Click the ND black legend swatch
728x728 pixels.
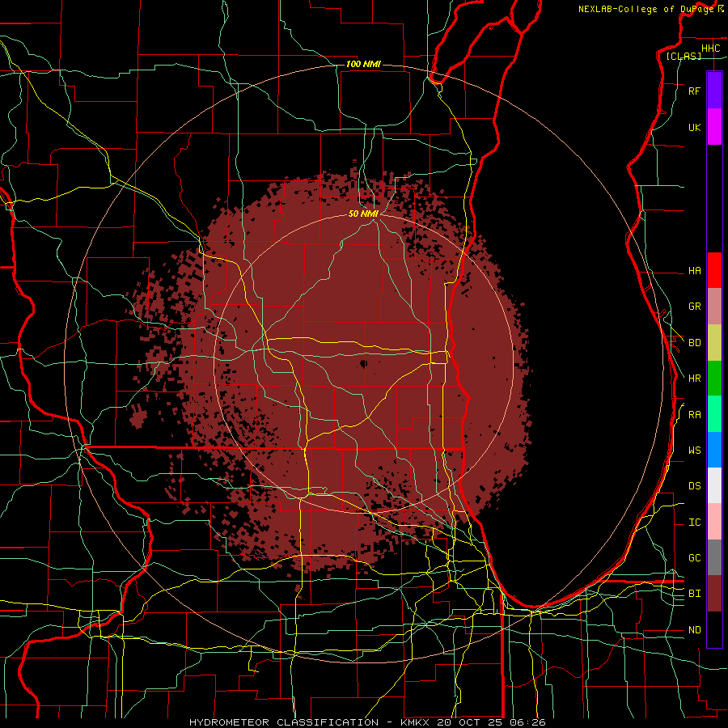(x=714, y=629)
